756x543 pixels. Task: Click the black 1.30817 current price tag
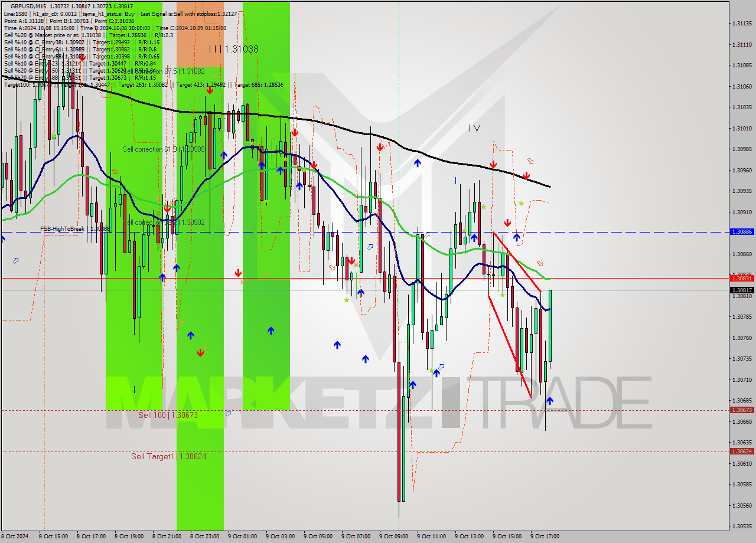742,290
